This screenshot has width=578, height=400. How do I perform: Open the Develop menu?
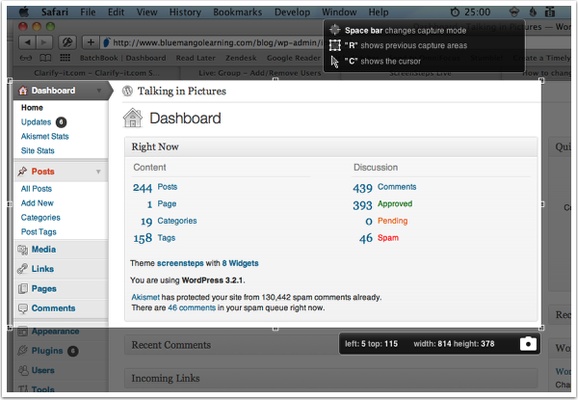[x=292, y=12]
